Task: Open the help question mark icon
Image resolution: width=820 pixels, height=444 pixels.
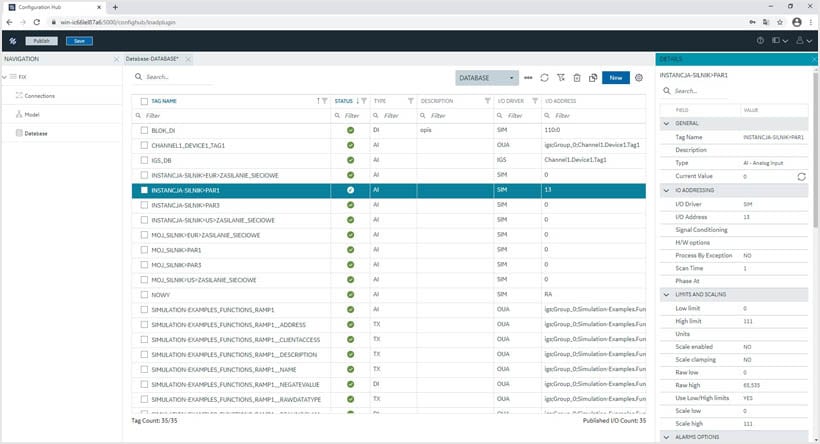Action: (760, 41)
